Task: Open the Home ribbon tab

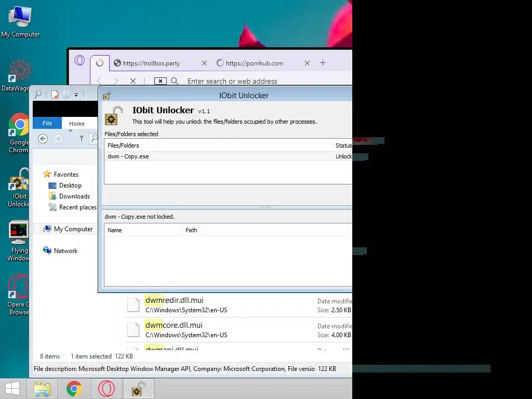Action: point(77,124)
